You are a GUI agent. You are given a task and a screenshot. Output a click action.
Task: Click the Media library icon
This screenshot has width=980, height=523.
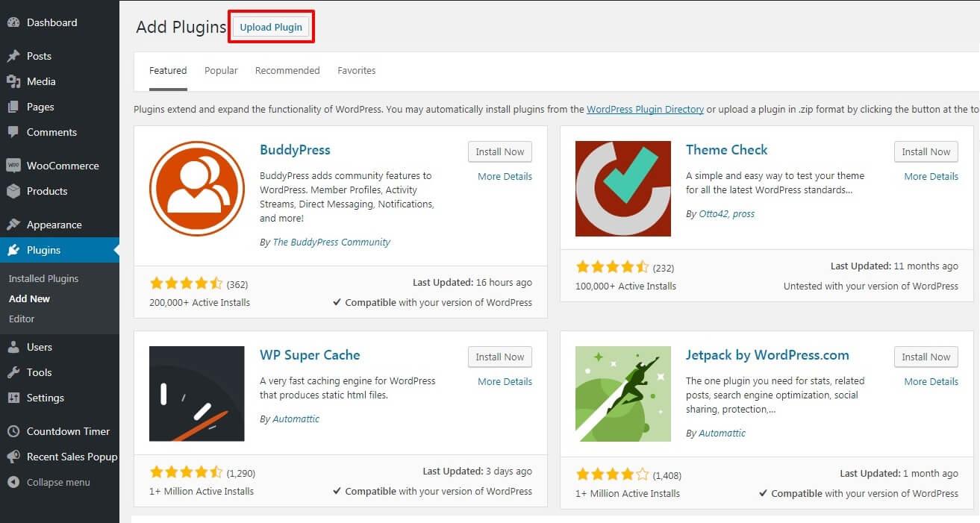[13, 81]
